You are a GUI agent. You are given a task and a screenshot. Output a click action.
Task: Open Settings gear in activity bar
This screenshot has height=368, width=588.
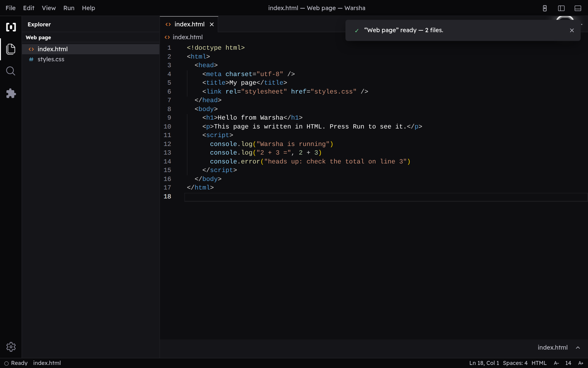pos(11,347)
